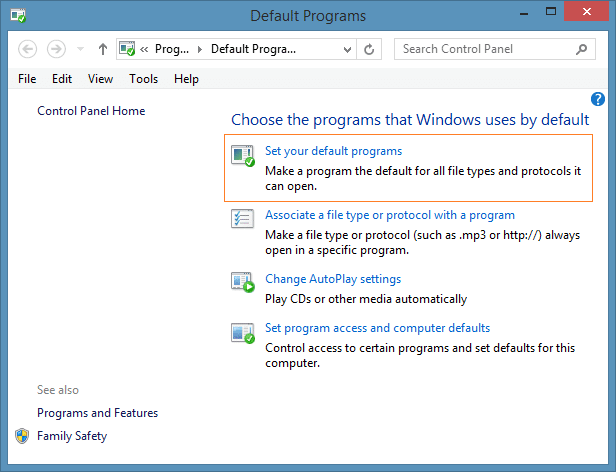616x472 pixels.
Task: Click the search magnifier icon
Action: click(x=581, y=49)
